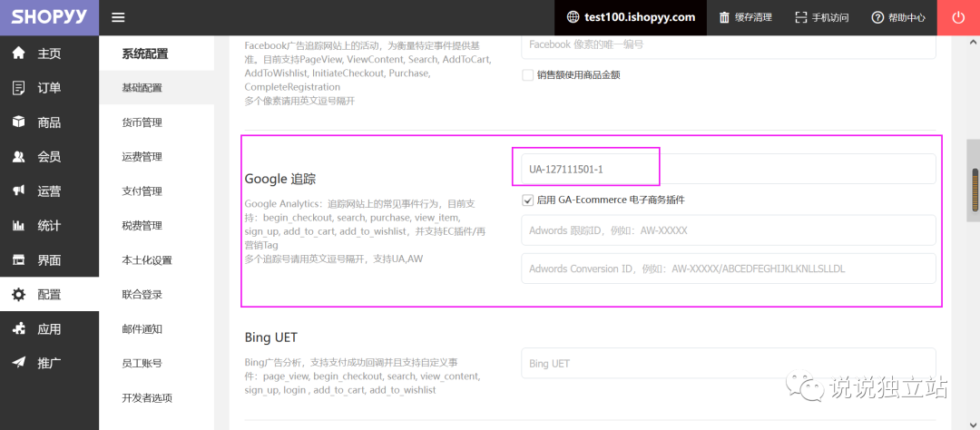This screenshot has height=430, width=980.
Task: Uncheck 启用 GA-Ecommerce 电子商务插件
Action: [527, 200]
